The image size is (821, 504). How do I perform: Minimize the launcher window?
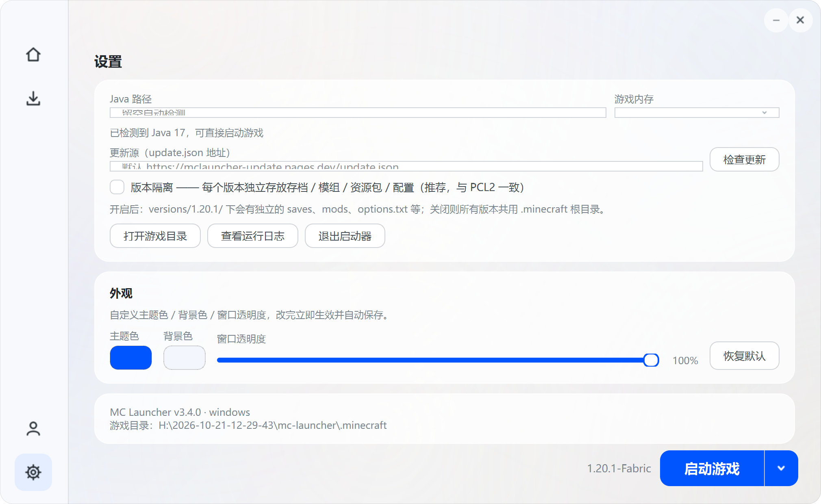[x=776, y=20]
